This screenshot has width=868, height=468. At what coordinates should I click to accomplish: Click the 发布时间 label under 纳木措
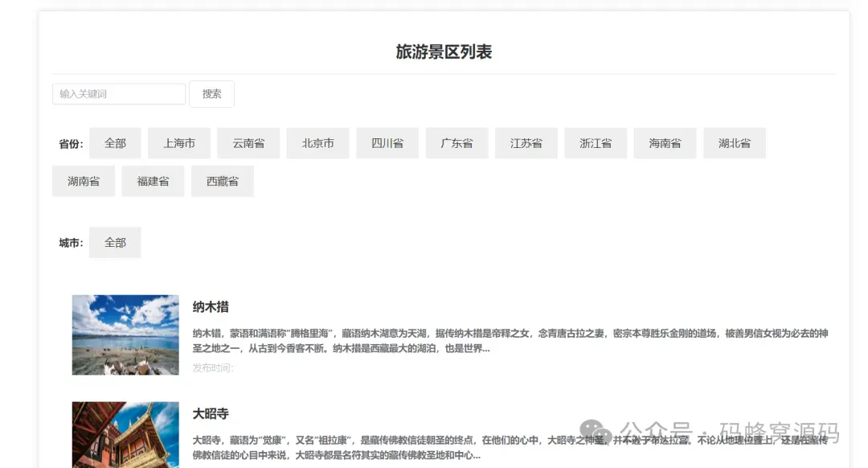[213, 367]
